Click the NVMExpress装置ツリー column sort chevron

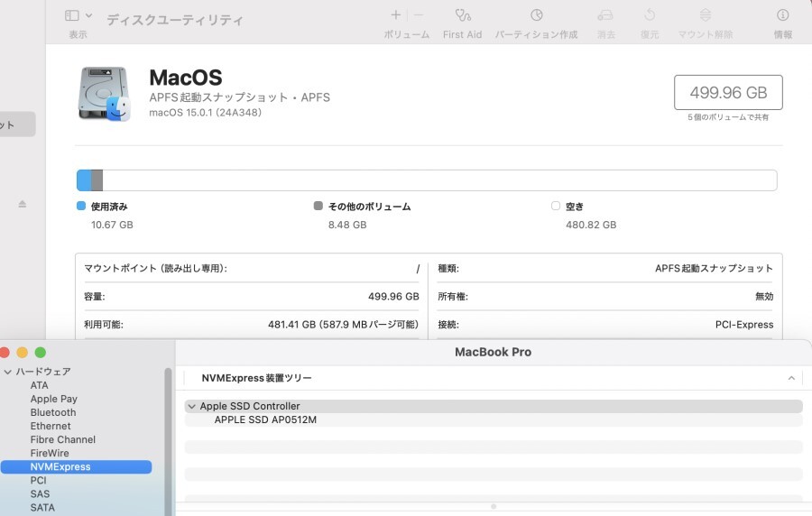pyautogui.click(x=791, y=378)
